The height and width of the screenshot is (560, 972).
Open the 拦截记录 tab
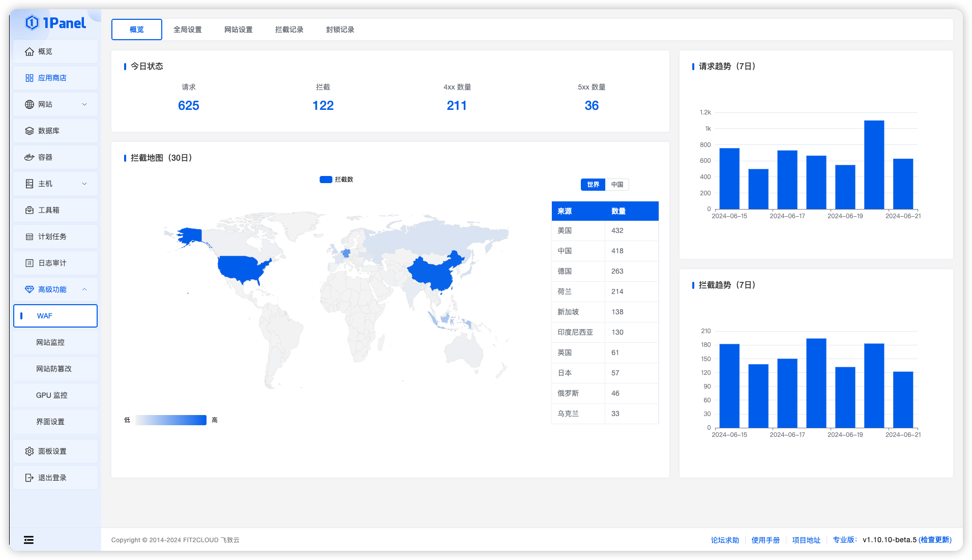click(289, 30)
